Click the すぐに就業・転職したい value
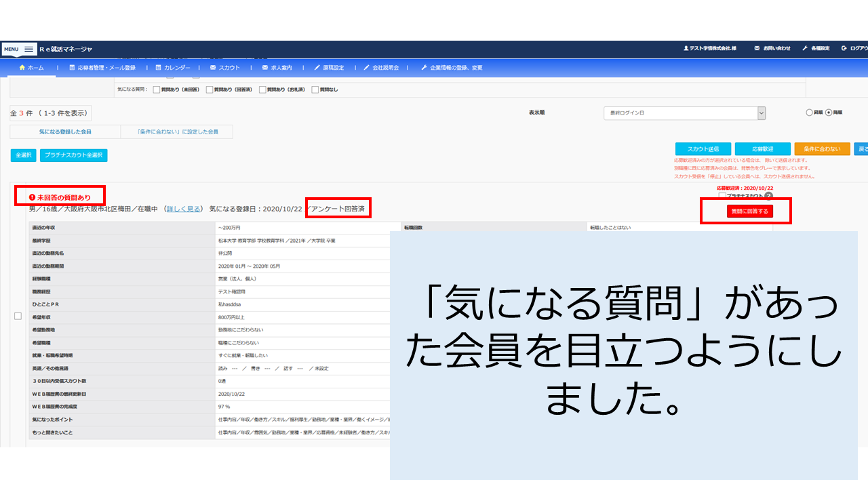 243,355
